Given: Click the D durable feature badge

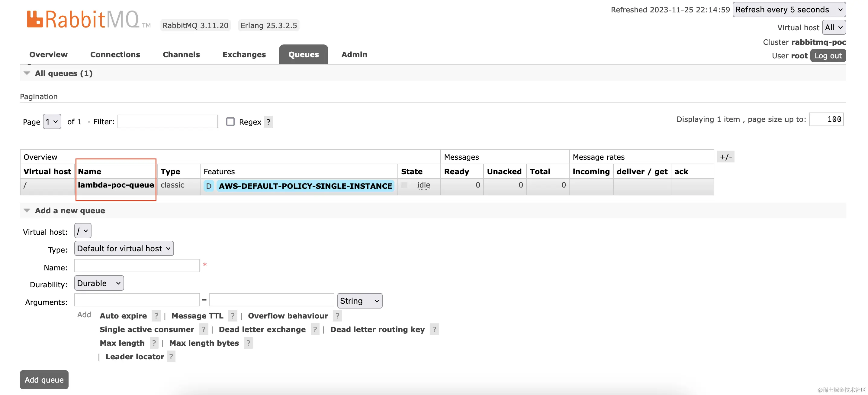Looking at the screenshot, I should click(209, 186).
